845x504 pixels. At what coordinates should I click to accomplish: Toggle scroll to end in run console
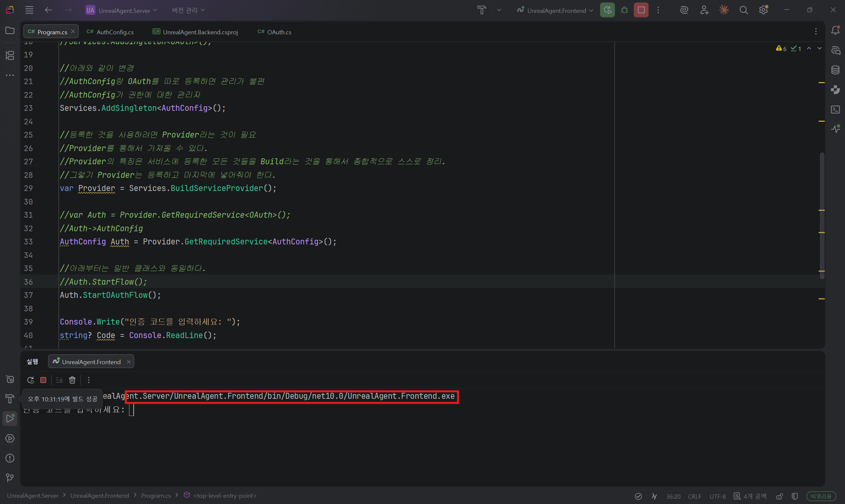pos(59,380)
